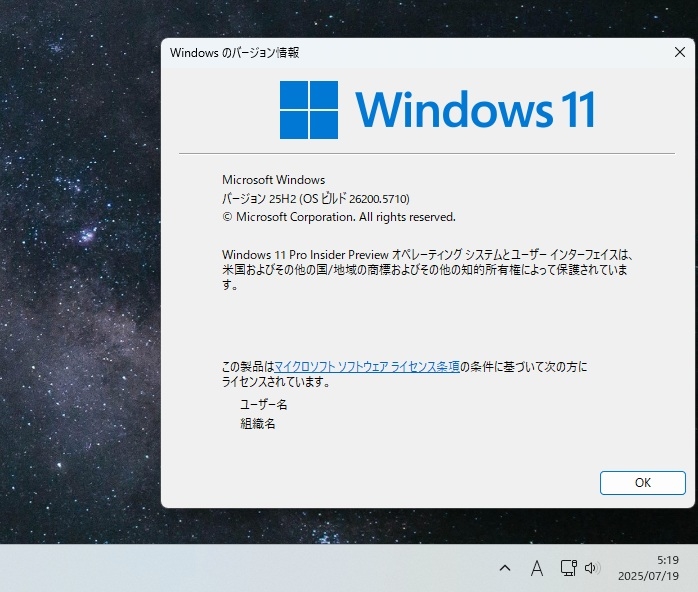Open the network status tray icon
Screen dimensions: 698x592
pos(568,568)
